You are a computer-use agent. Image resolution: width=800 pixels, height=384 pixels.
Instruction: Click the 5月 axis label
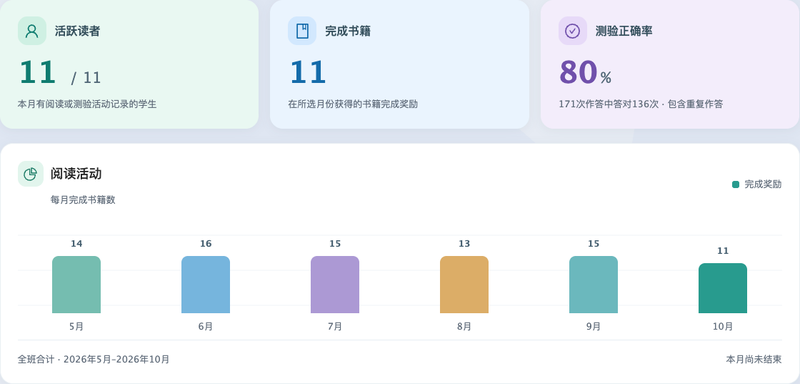pyautogui.click(x=77, y=327)
